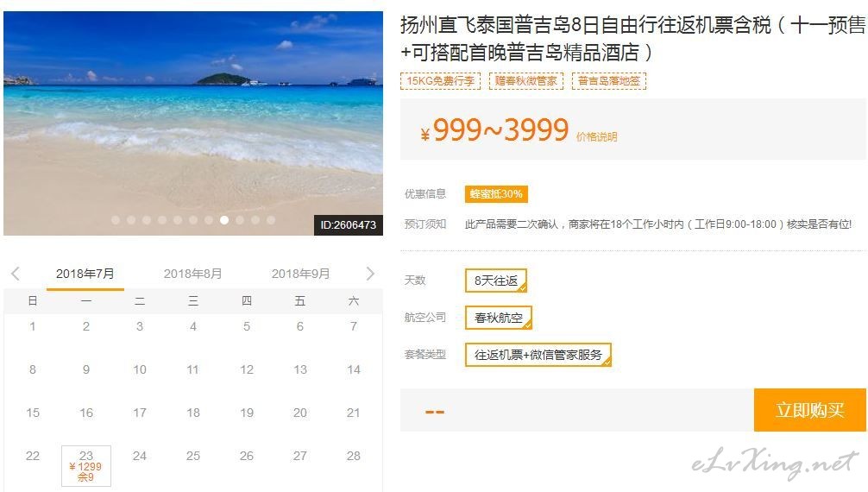The image size is (868, 492).
Task: Click the 蜂蜜抵30% discount badge
Action: [x=496, y=194]
